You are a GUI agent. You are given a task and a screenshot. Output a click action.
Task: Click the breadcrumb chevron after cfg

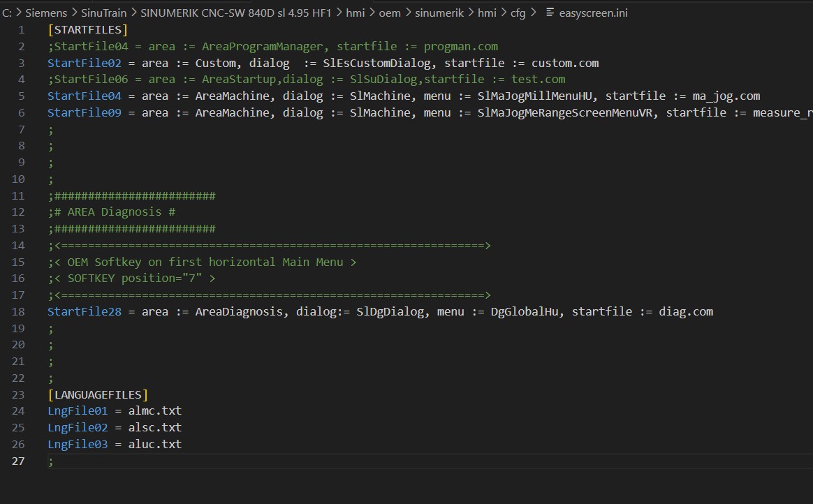pyautogui.click(x=533, y=13)
